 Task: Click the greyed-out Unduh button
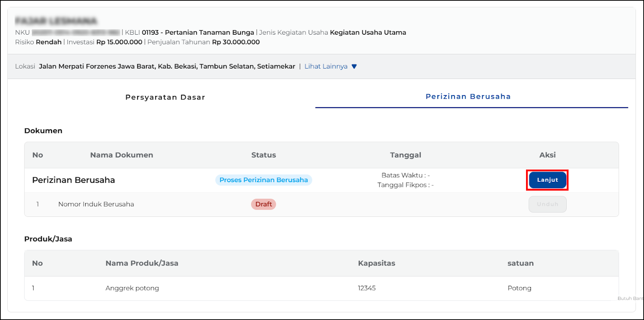click(x=547, y=204)
